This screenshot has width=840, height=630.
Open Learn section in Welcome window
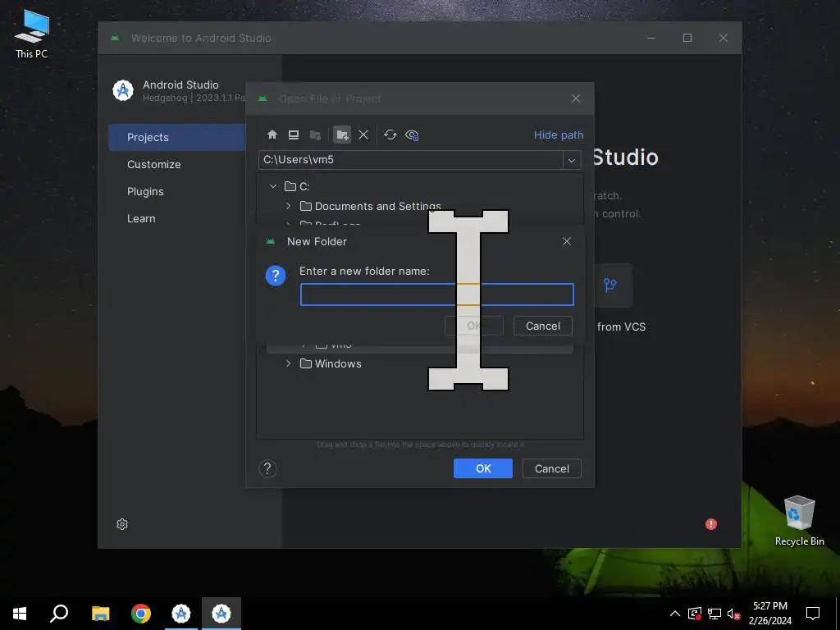141,218
